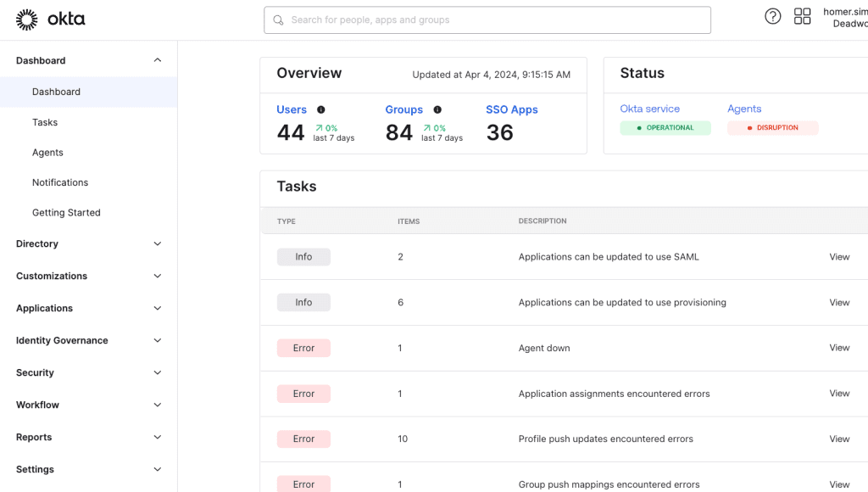868x492 pixels.
Task: View the Agent down task
Action: click(x=839, y=348)
